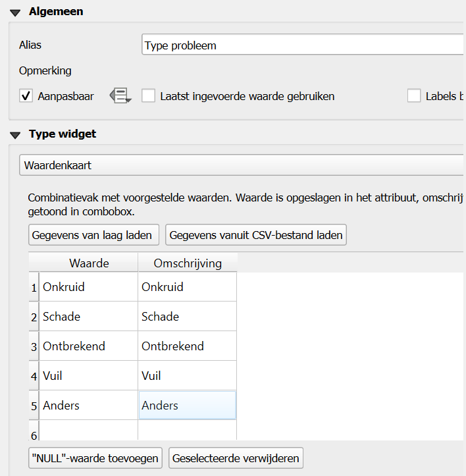This screenshot has width=466, height=476.
Task: Click the data-defined override icon beside Aanpasbaar
Action: 121,96
